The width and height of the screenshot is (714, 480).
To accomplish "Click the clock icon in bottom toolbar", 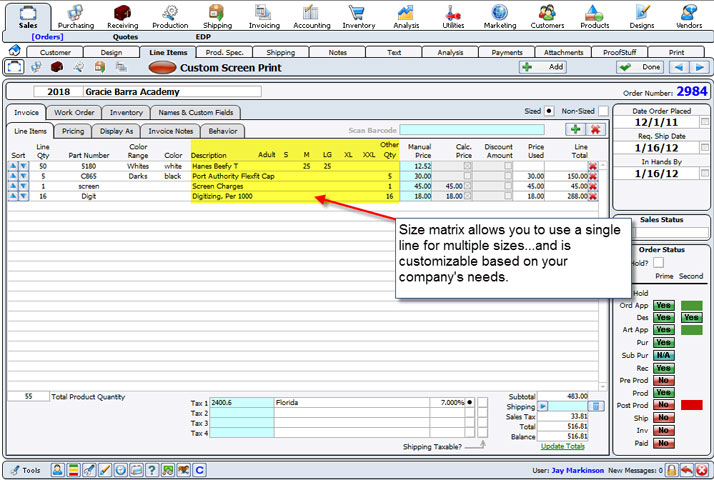I will [120, 470].
